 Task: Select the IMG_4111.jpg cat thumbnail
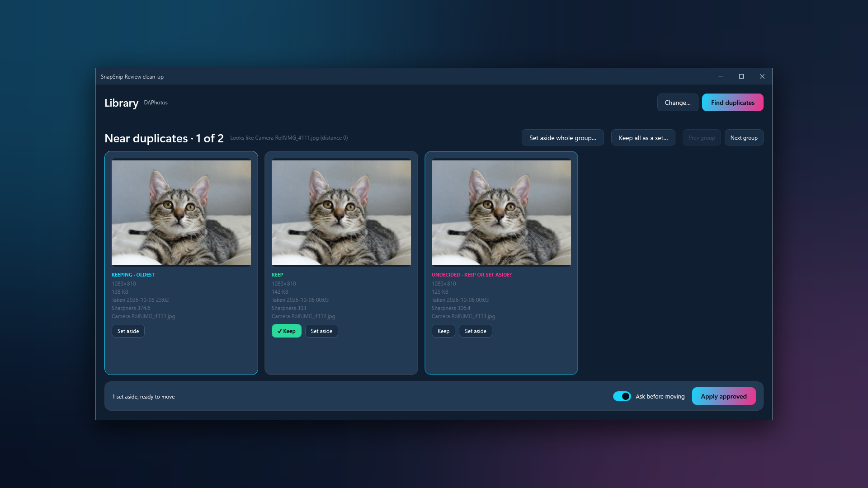click(x=181, y=212)
